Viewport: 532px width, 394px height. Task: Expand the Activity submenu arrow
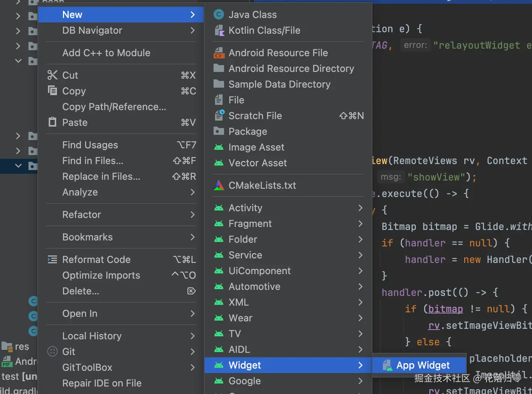point(360,208)
